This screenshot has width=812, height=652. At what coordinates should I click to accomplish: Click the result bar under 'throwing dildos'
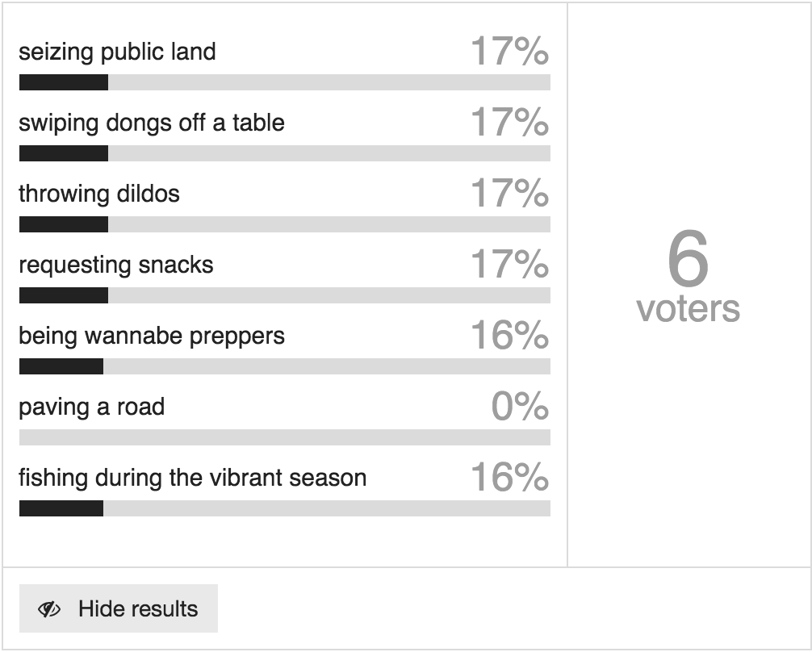(285, 224)
